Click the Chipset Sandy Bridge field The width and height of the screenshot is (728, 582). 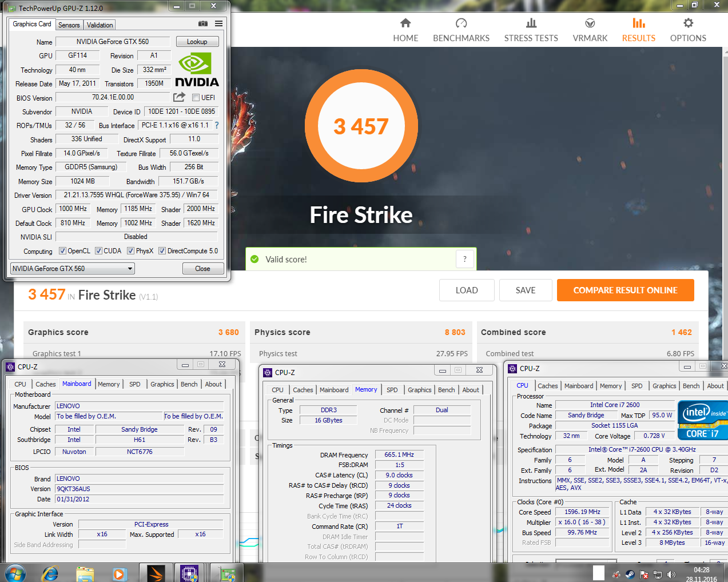point(140,429)
